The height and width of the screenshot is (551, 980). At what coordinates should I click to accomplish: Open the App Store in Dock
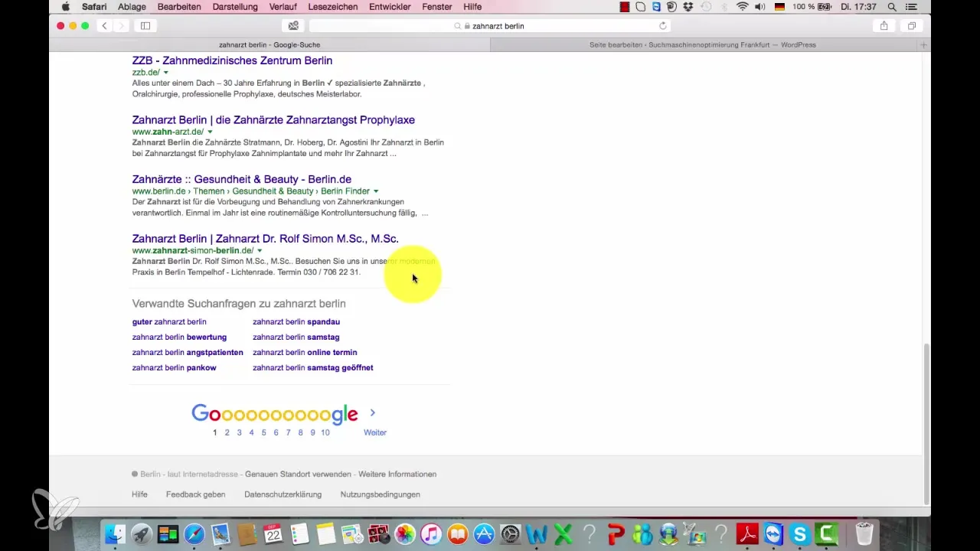point(484,533)
